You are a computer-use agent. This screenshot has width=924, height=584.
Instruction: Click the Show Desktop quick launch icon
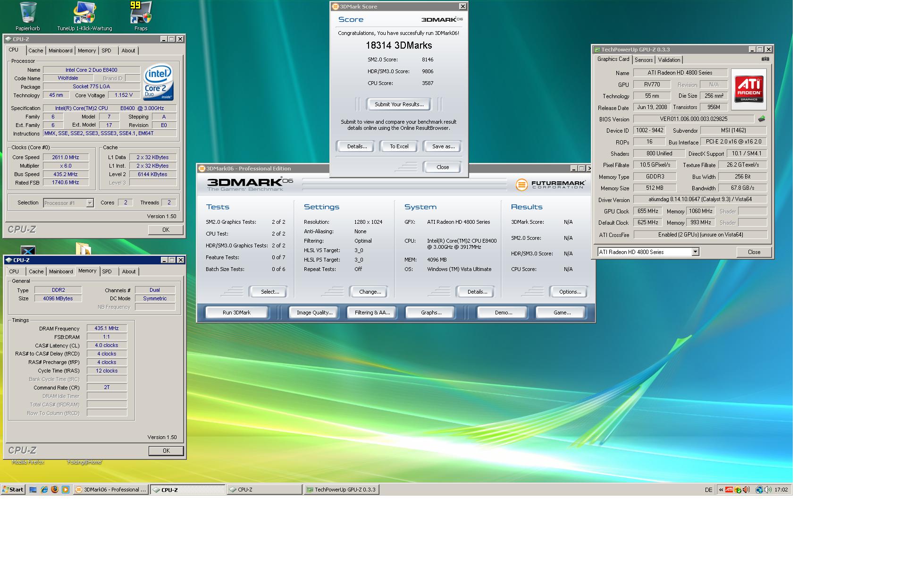pos(33,490)
